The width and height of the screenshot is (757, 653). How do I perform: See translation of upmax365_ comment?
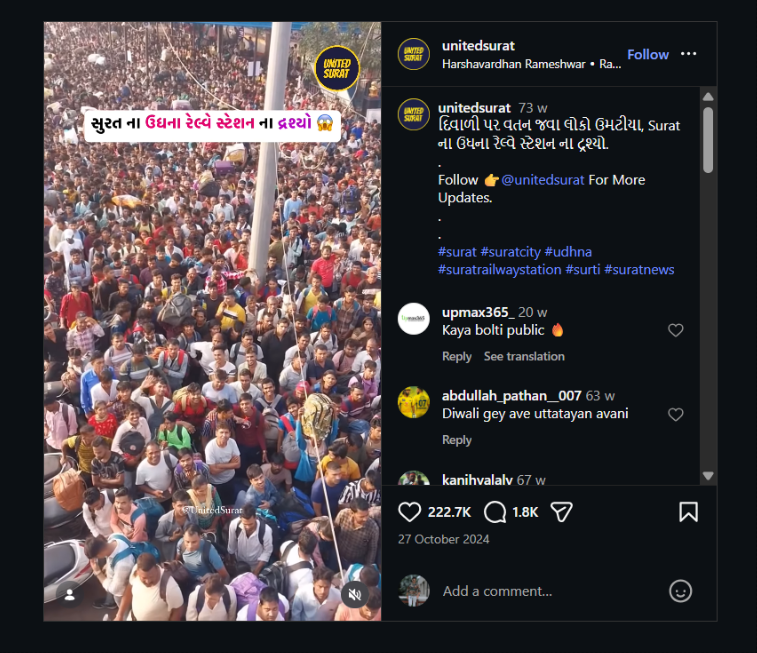point(524,357)
